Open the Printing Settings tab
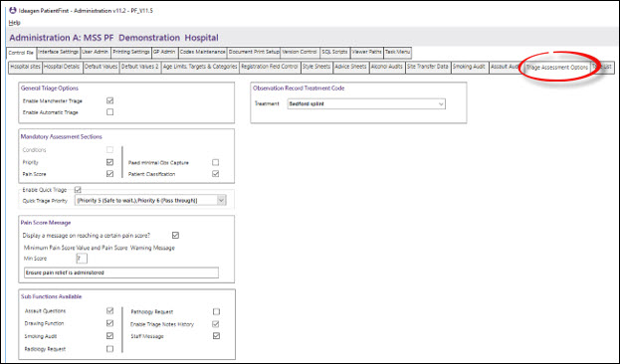Viewport: 620px width, 364px height. tap(131, 52)
